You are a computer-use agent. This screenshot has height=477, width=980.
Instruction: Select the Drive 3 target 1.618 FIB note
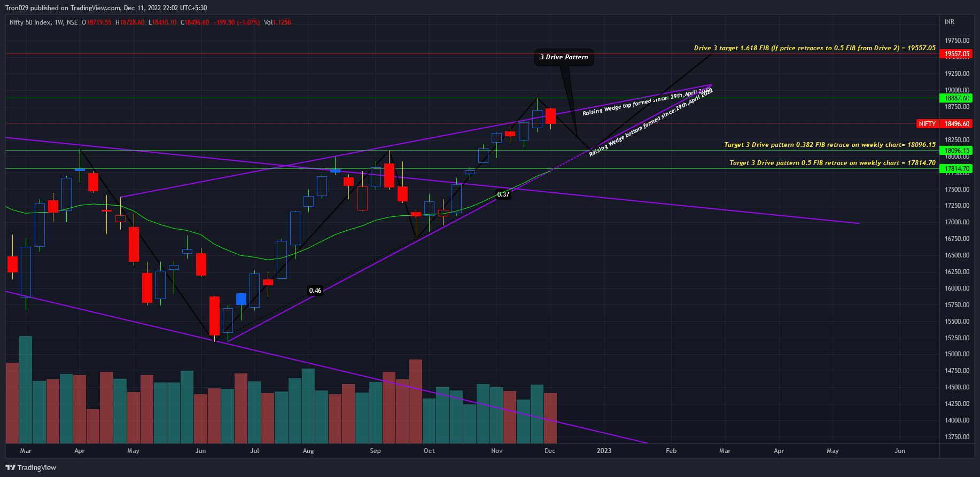coord(815,48)
